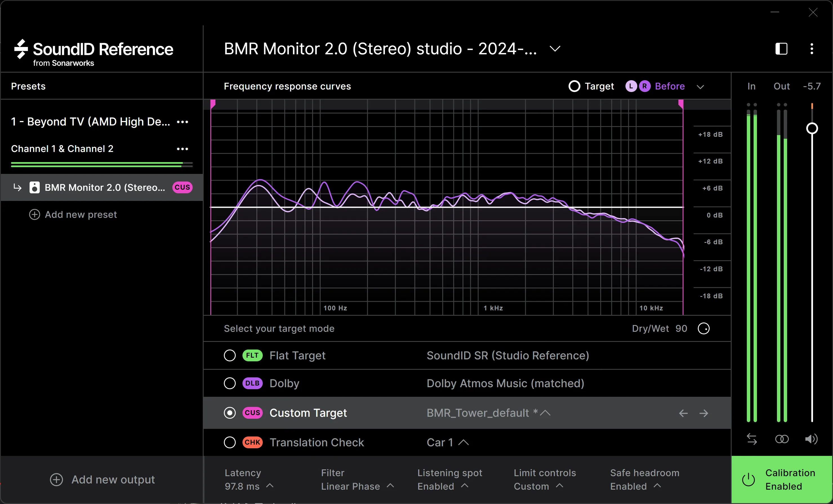This screenshot has width=833, height=504.
Task: Click the output volume slider handle
Action: pyautogui.click(x=812, y=128)
